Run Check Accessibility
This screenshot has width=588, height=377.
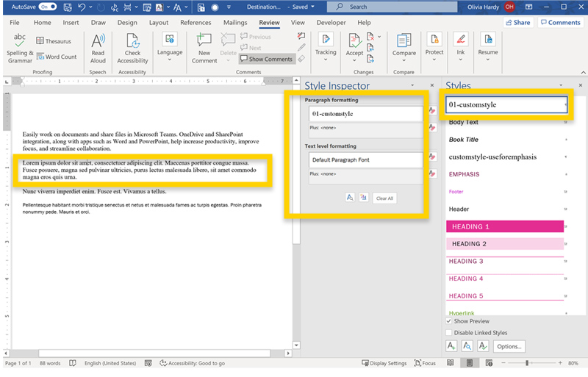pyautogui.click(x=132, y=41)
